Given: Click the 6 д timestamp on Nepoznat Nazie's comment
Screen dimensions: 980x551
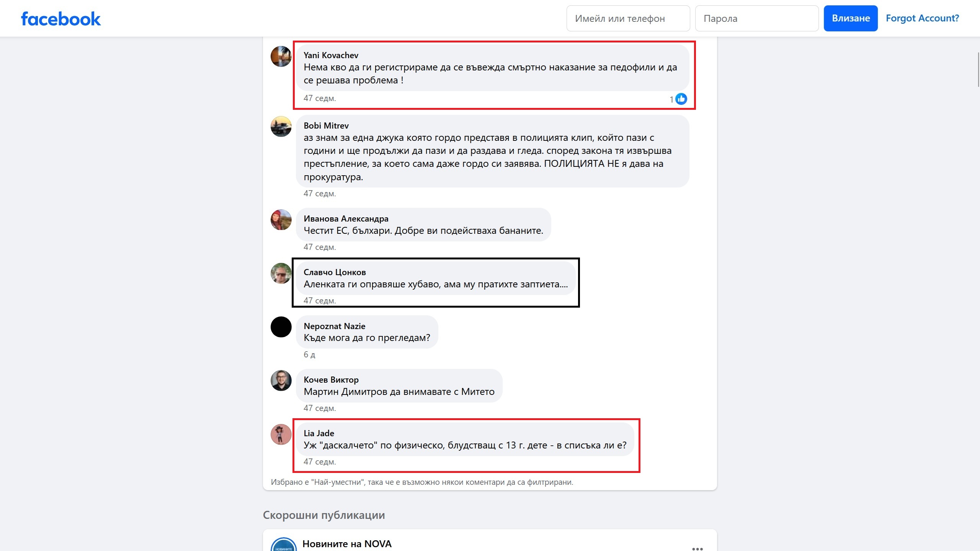Looking at the screenshot, I should click(x=309, y=354).
